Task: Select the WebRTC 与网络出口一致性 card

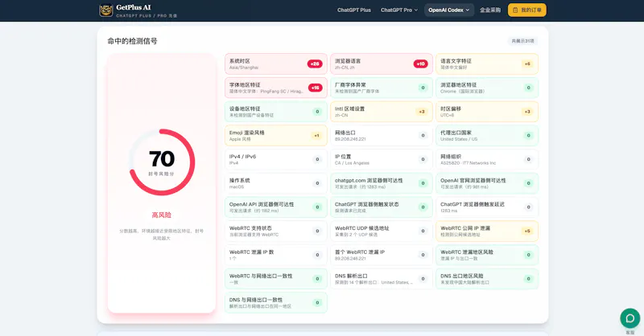Action: coord(276,279)
